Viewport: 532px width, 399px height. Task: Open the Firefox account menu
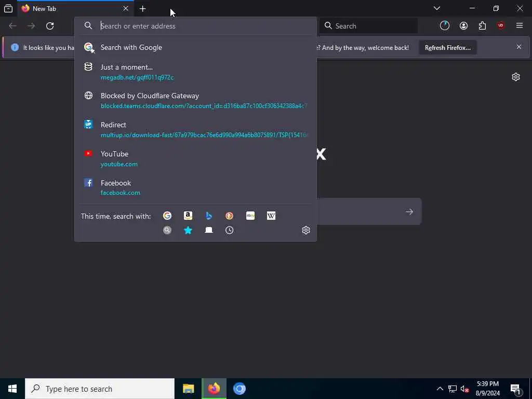(463, 26)
